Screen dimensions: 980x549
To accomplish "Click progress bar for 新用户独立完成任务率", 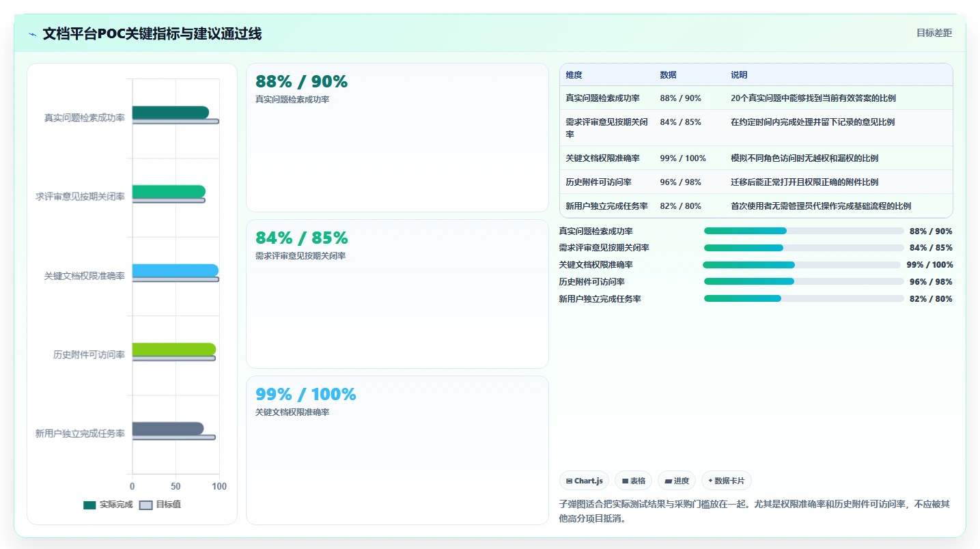I will click(x=804, y=298).
